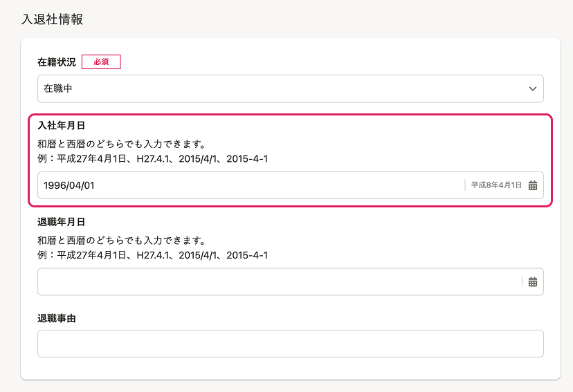This screenshot has width=573, height=392.
Task: Click blank card area below 退職事由 field
Action: point(290,368)
